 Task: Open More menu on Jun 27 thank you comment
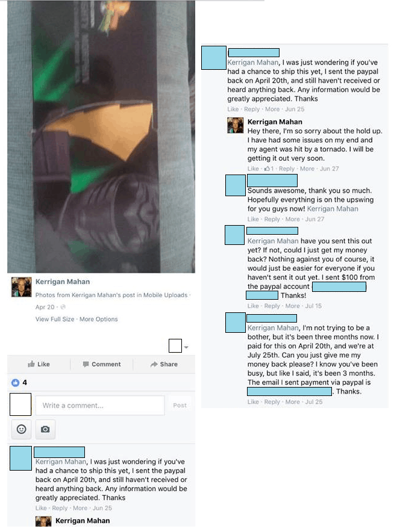click(292, 219)
